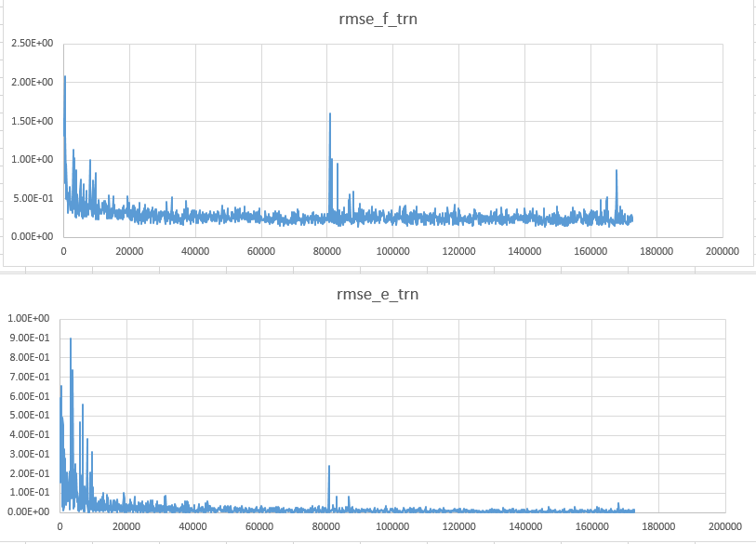Click x-axis label 100000 in rmse_f_trn chart
The image size is (756, 544).
click(393, 251)
